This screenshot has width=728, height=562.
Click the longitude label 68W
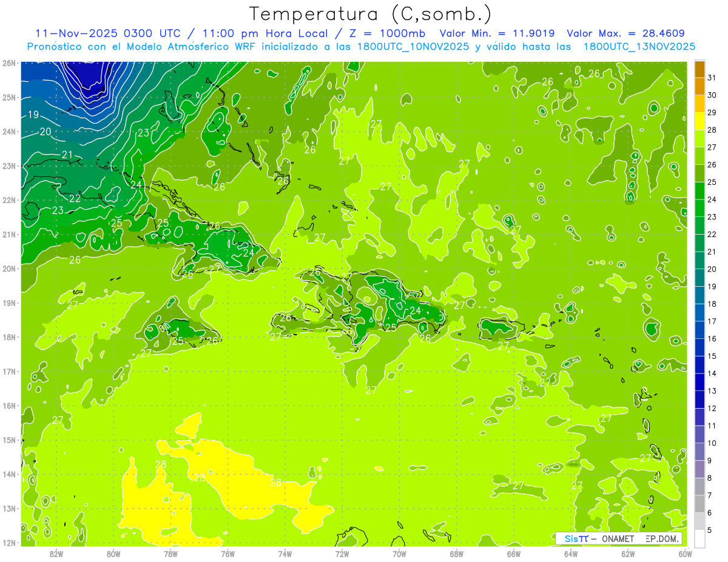pos(457,554)
